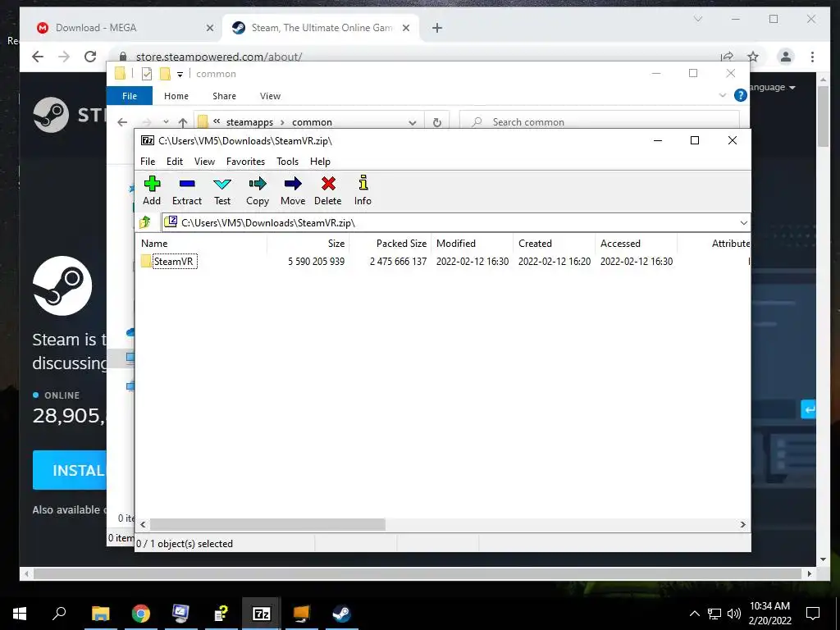Open Steam from the taskbar
The image size is (840, 630).
tap(341, 614)
